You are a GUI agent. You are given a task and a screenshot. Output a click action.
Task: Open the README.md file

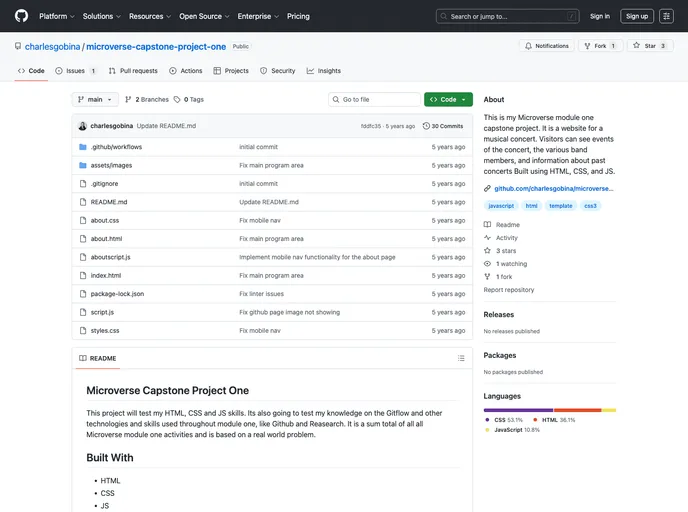coord(109,202)
